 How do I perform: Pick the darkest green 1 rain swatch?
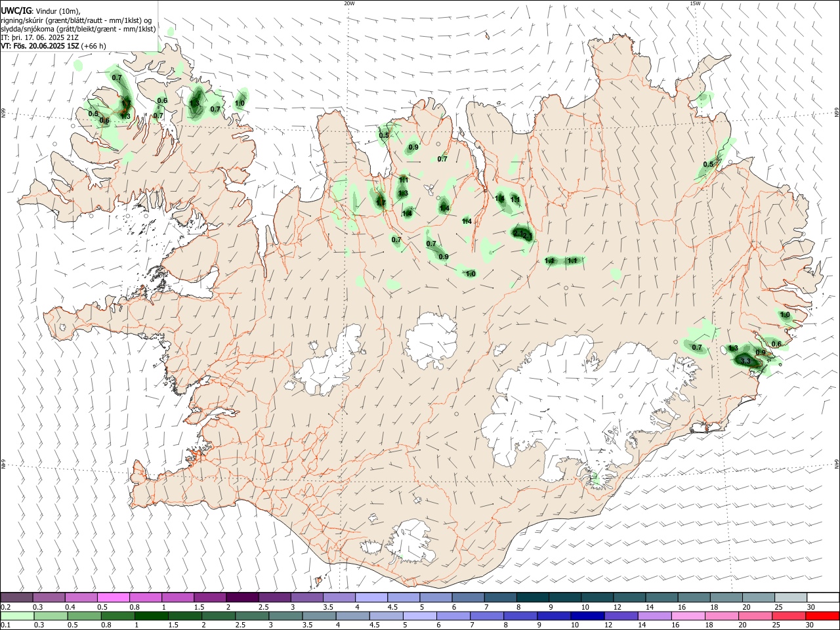152,616
